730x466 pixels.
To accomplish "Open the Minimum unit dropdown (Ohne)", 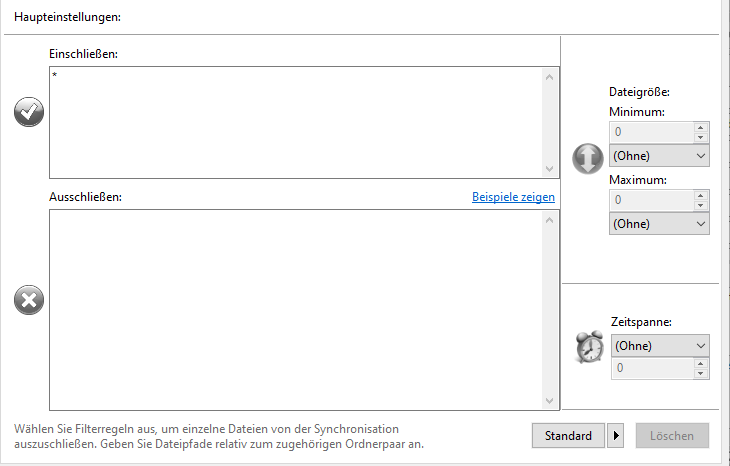I will [659, 155].
